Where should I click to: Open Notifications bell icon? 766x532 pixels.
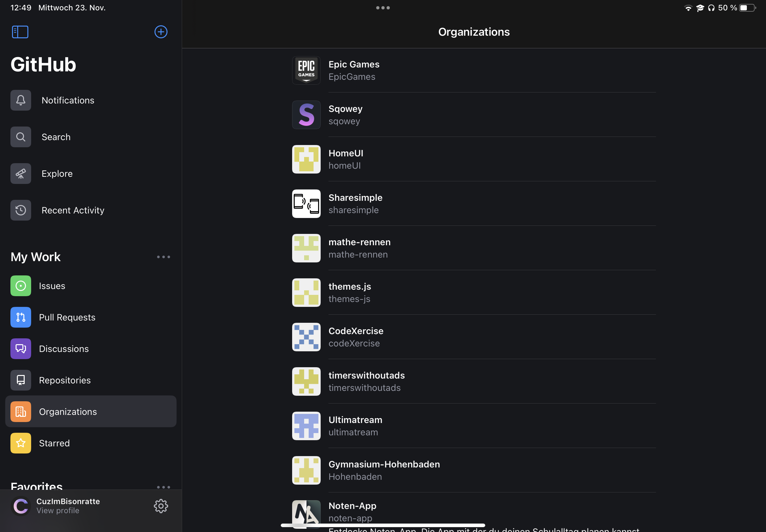point(21,100)
